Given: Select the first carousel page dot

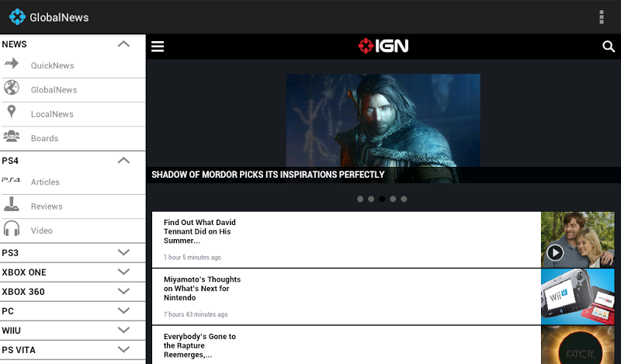Looking at the screenshot, I should 360,199.
